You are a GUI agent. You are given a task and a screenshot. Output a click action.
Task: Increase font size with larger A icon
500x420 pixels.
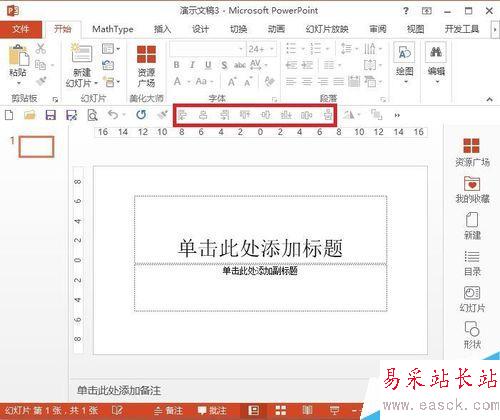tap(232, 82)
